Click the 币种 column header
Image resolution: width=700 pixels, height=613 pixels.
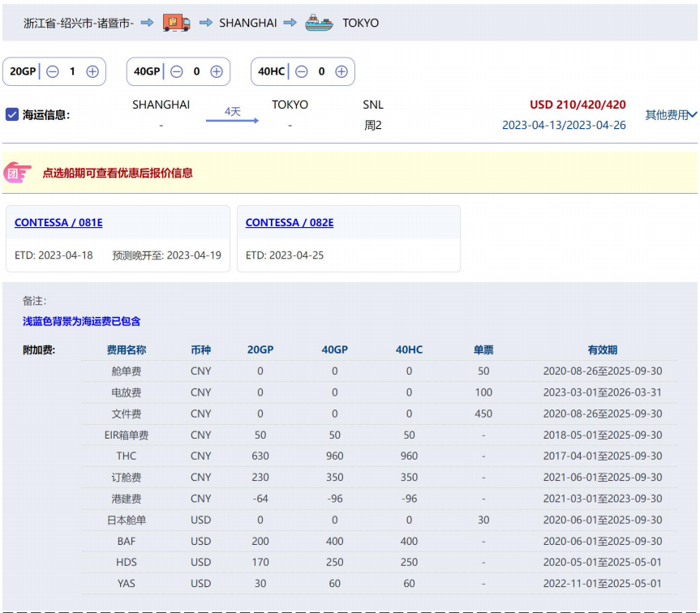click(201, 349)
